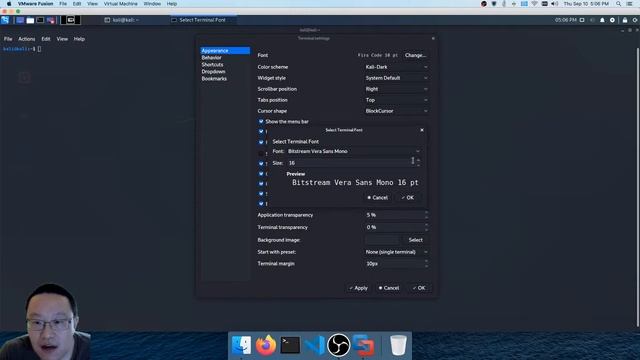
Task: Click the notification bell in Kali panel
Action: pos(602,20)
